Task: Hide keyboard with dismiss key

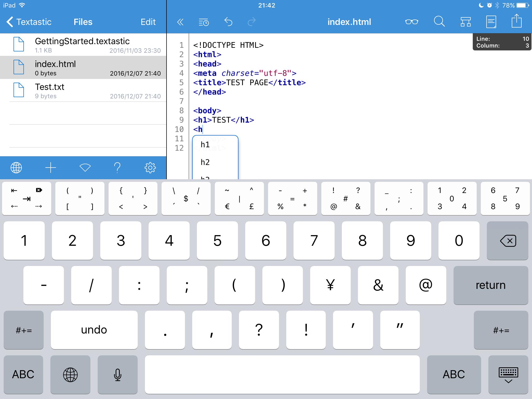Action: point(508,374)
